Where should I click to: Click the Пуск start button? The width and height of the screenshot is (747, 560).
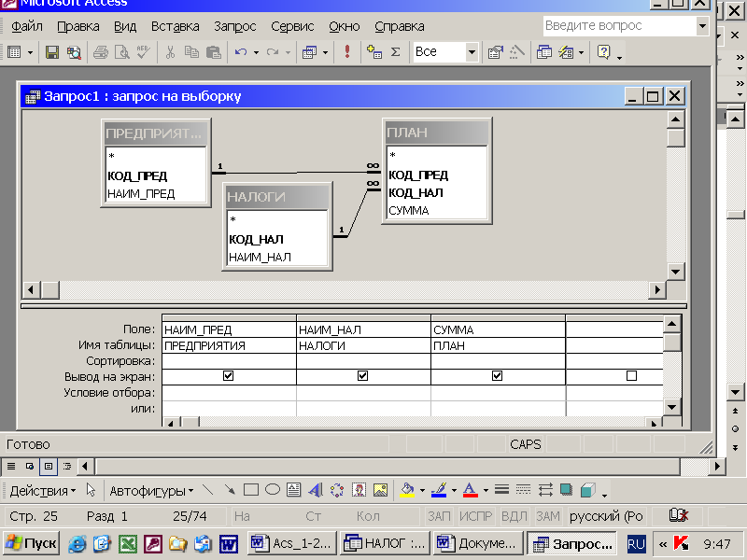click(31, 543)
